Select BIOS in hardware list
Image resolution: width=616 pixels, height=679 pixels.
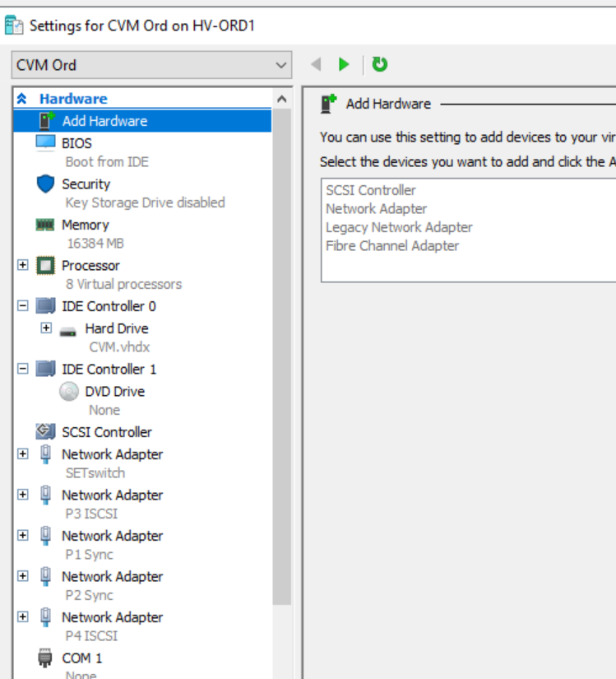point(77,143)
